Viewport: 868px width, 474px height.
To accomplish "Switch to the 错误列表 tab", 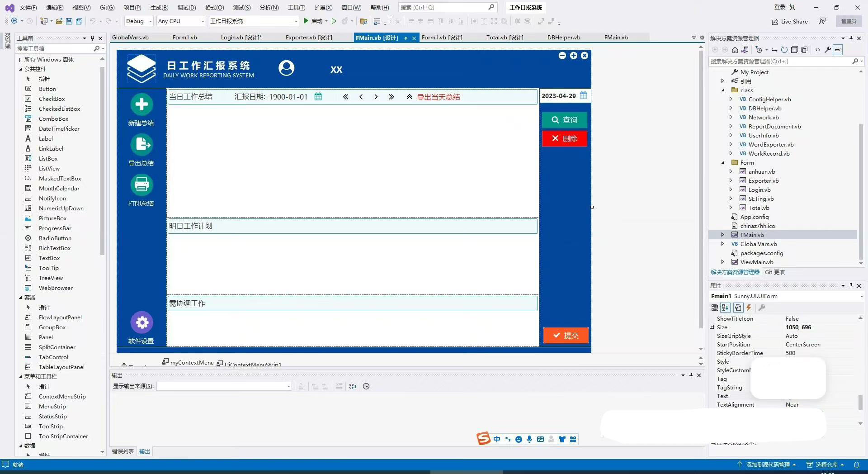I will coord(123,451).
